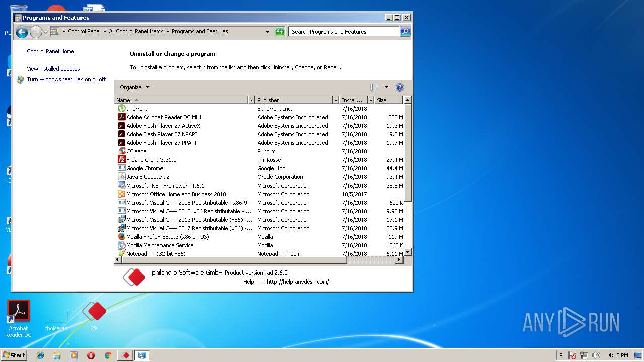The width and height of the screenshot is (644, 362).
Task: Launch Internet Explorer from the taskbar
Action: tap(40, 355)
